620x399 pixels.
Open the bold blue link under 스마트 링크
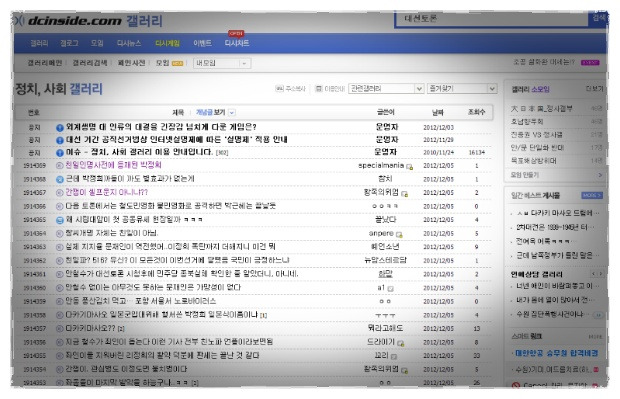557,353
